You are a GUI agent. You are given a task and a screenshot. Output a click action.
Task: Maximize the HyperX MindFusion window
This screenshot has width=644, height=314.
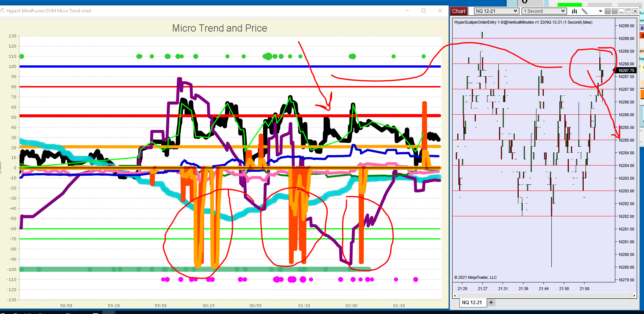(x=424, y=11)
